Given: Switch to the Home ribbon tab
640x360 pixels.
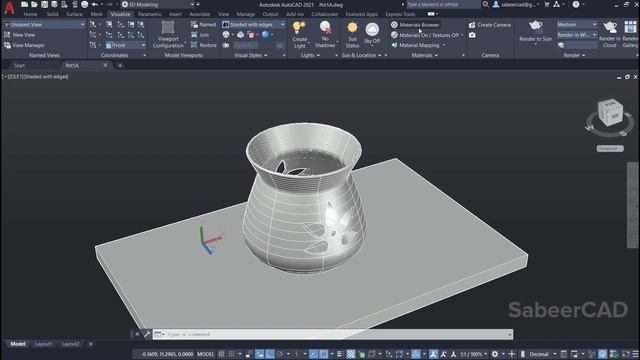Looking at the screenshot, I should [x=30, y=14].
